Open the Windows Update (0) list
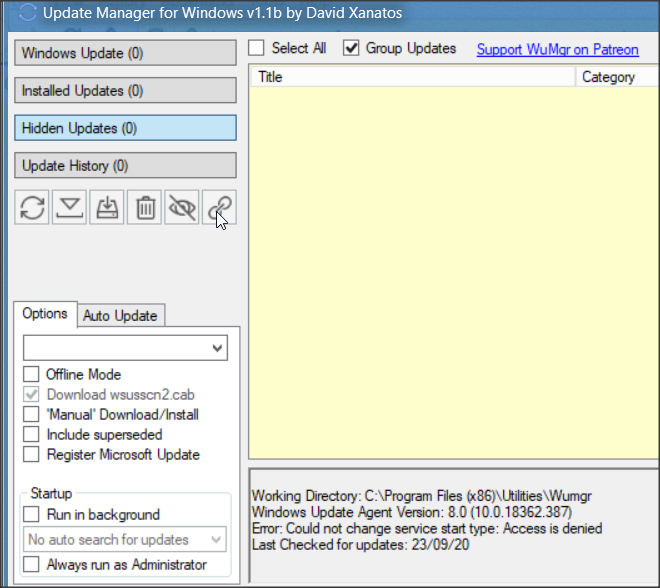This screenshot has height=588, width=660. click(125, 53)
